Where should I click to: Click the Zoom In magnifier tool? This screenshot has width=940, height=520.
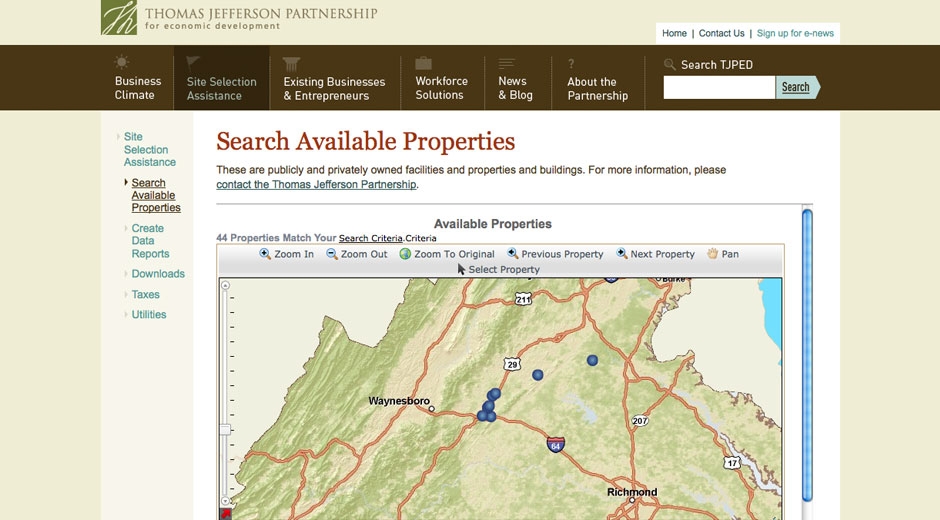[287, 254]
